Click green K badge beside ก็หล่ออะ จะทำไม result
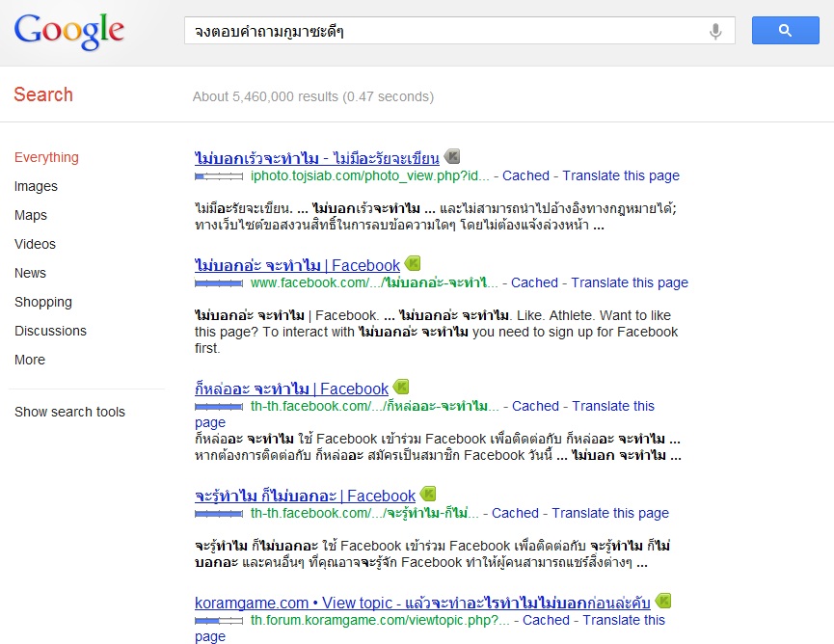The width and height of the screenshot is (834, 644). (401, 387)
